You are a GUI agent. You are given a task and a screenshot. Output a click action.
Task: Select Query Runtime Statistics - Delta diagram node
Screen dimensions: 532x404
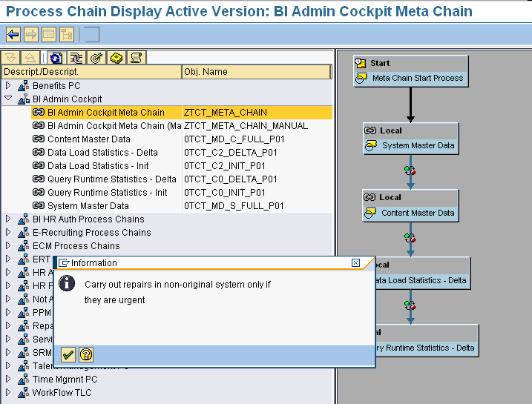tap(427, 340)
